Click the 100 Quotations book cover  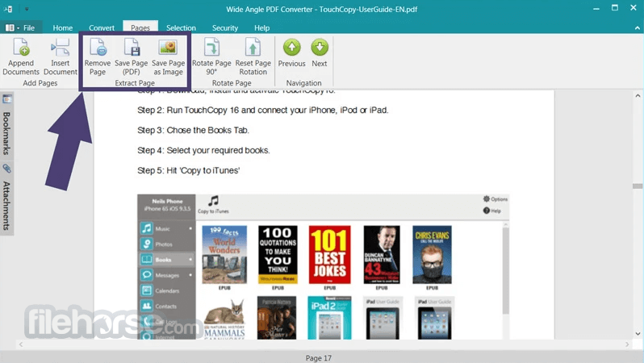coord(278,255)
